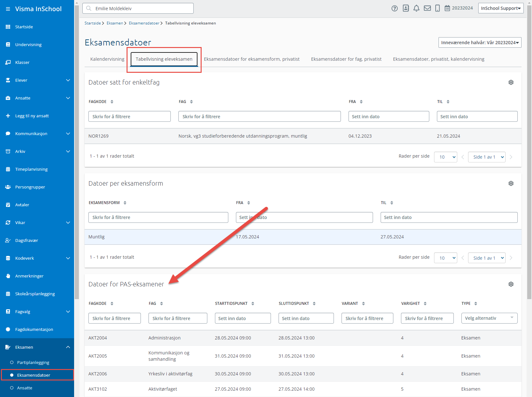Viewport: 532px width, 397px height.
Task: Sort the EKSAMENSFORM column
Action: [125, 203]
